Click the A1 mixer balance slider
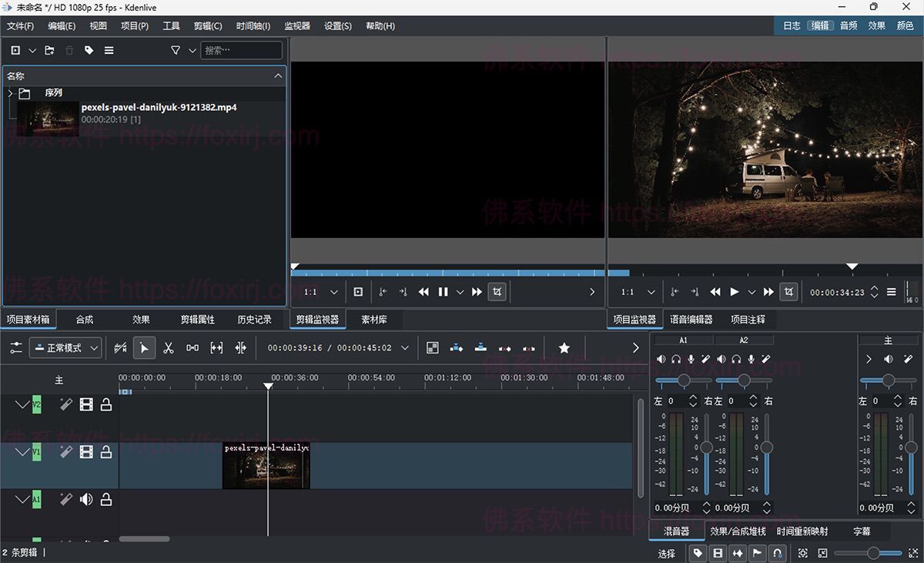Screen dimensions: 924x563 683,380
